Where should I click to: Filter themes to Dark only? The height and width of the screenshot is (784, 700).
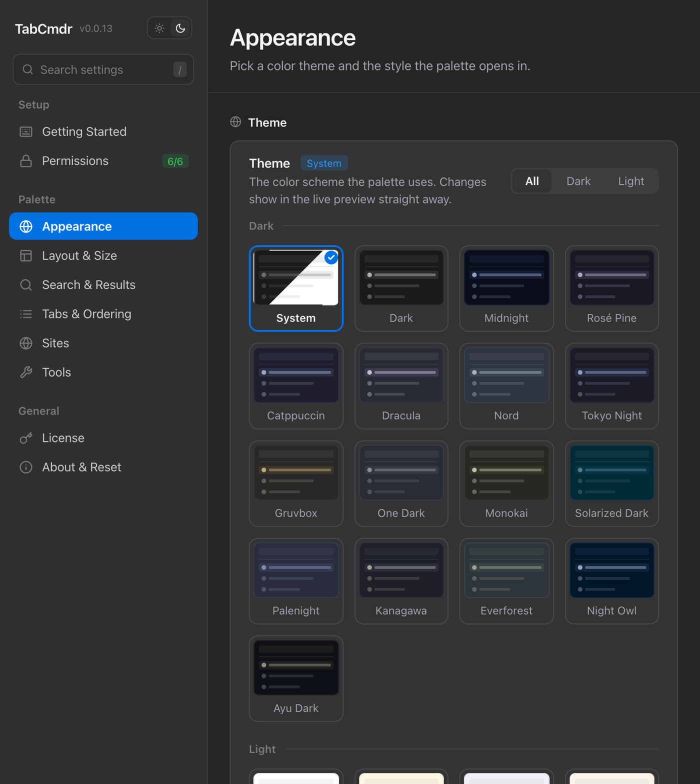[578, 181]
